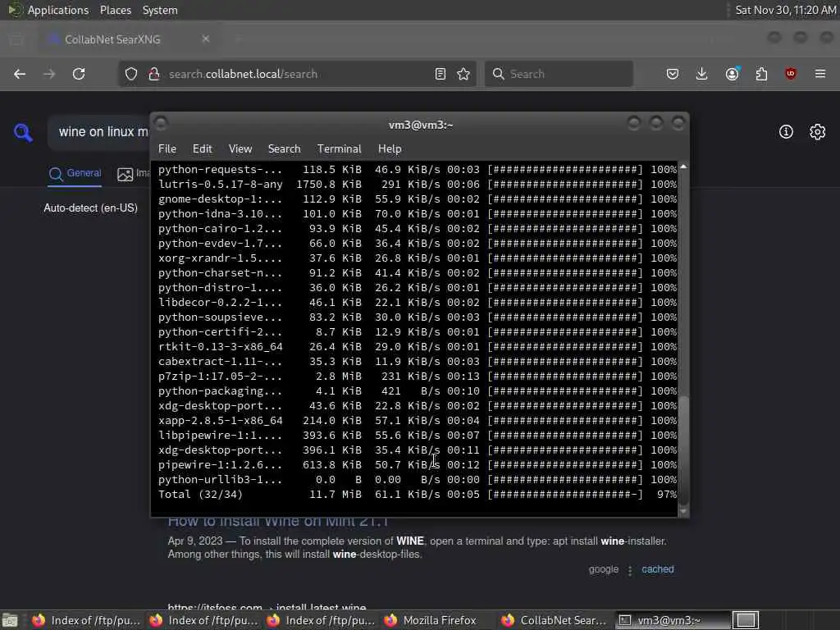This screenshot has width=840, height=630.
Task: Close the CollabNet SearXNG tab
Action: [x=206, y=39]
